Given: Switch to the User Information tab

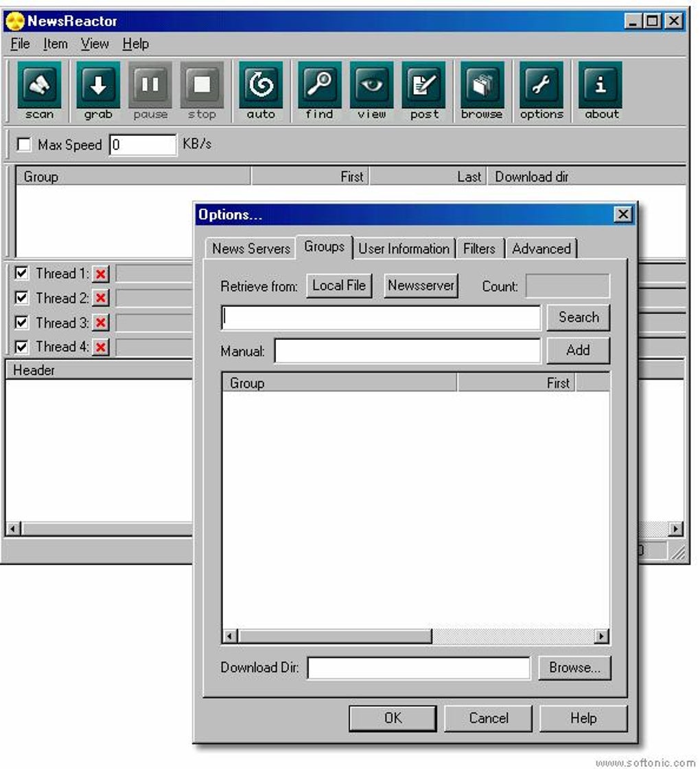Looking at the screenshot, I should 404,249.
